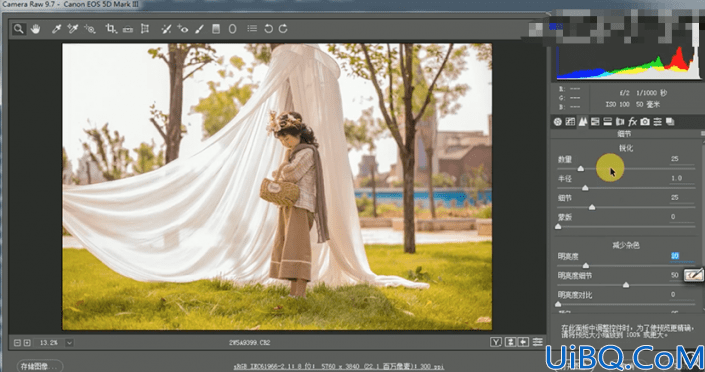Click the Masking value field 0
The width and height of the screenshot is (705, 372).
(x=682, y=217)
